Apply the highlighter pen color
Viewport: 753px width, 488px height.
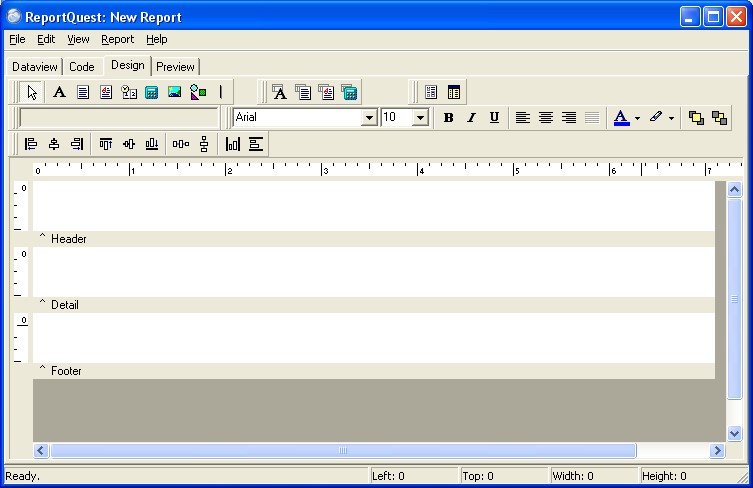[656, 118]
